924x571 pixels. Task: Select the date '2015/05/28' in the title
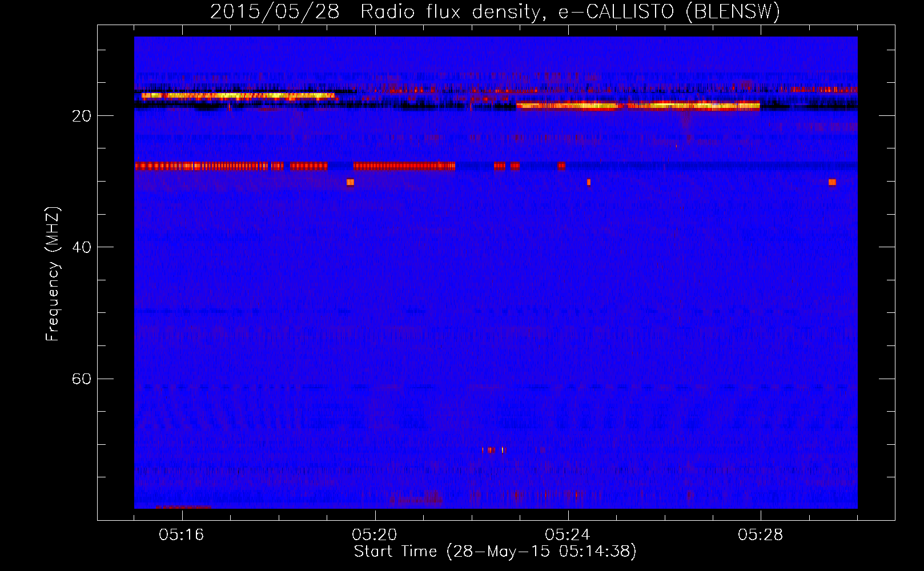pyautogui.click(x=275, y=12)
